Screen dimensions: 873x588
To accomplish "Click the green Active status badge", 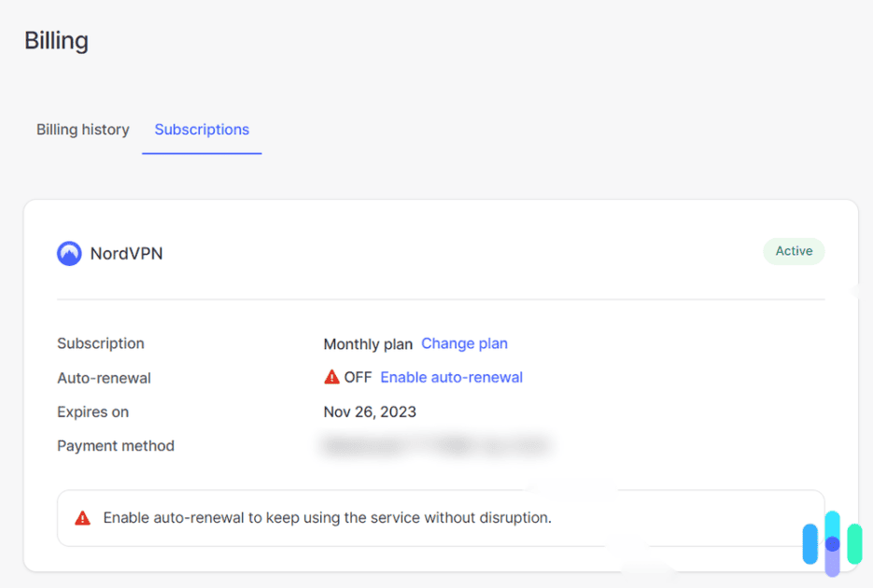I will point(794,251).
